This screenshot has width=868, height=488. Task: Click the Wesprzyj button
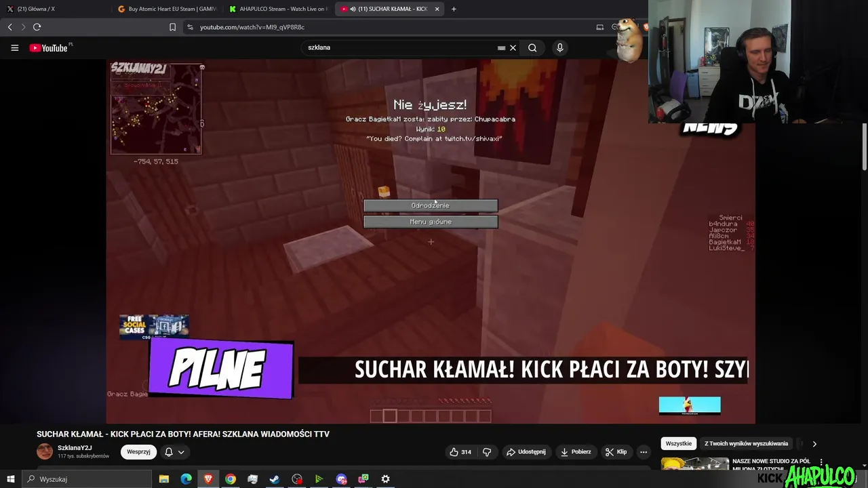tap(138, 452)
